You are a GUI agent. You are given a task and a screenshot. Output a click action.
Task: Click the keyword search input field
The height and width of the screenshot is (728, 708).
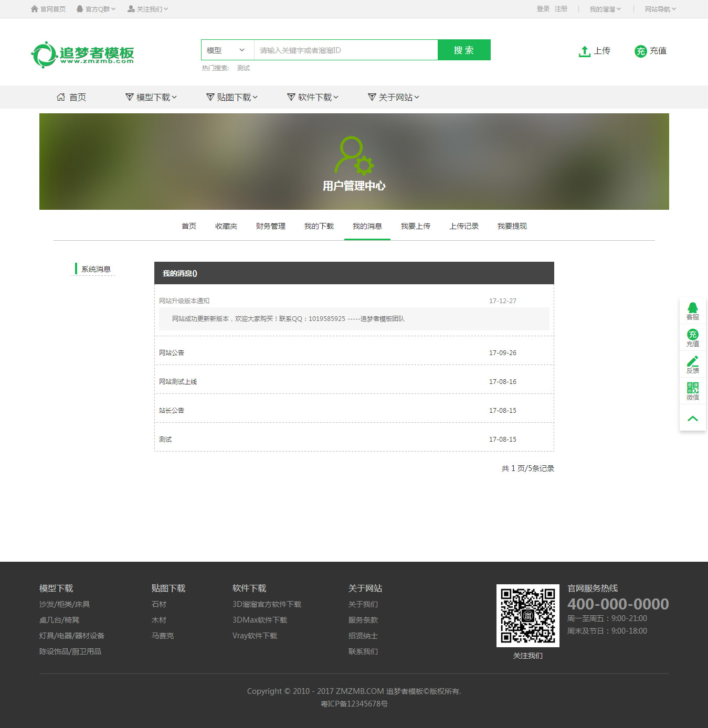tap(345, 50)
